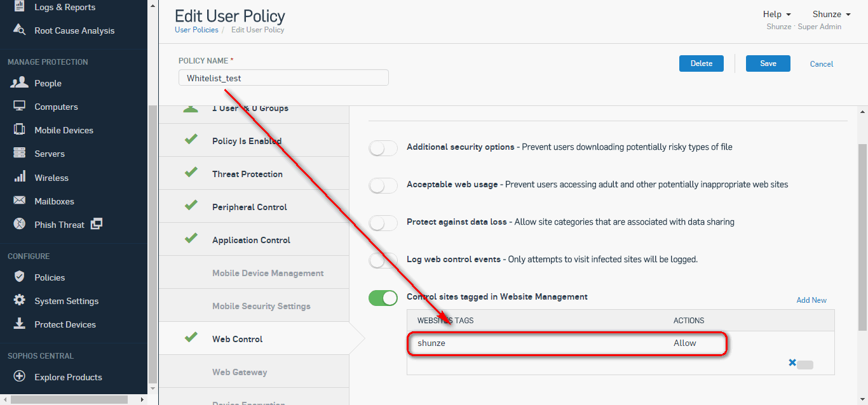Screen dimensions: 868x405
Task: Click the WEBSITES TAGS column header
Action: [x=445, y=321]
